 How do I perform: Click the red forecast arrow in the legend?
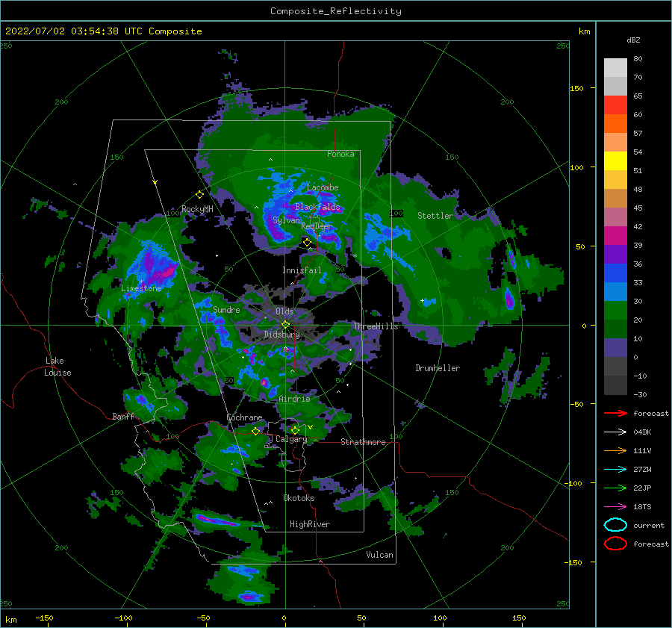615,413
